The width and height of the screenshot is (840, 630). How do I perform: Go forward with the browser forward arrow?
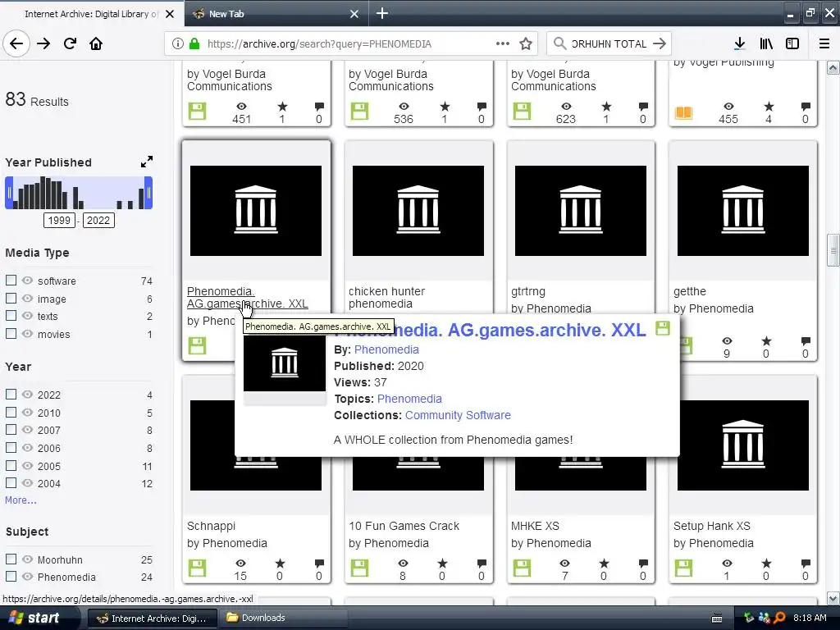43,43
